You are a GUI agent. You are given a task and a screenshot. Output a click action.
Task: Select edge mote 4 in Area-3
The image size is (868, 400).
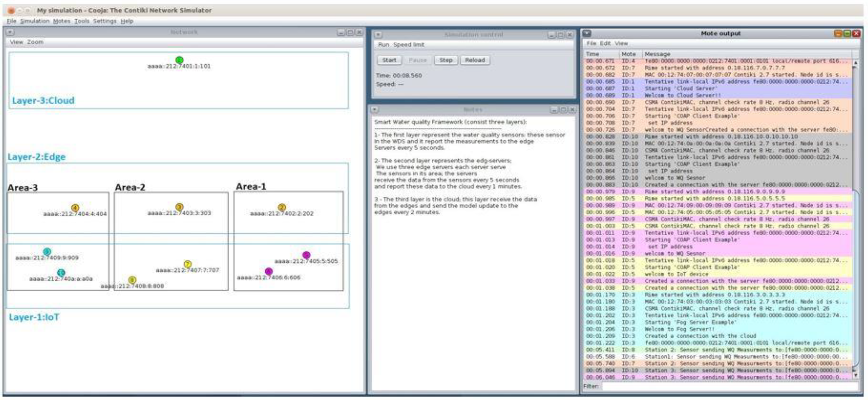tap(75, 208)
